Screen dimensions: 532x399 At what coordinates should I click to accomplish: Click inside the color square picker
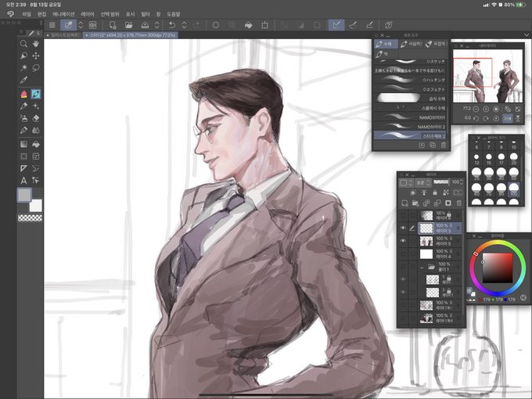tap(498, 268)
